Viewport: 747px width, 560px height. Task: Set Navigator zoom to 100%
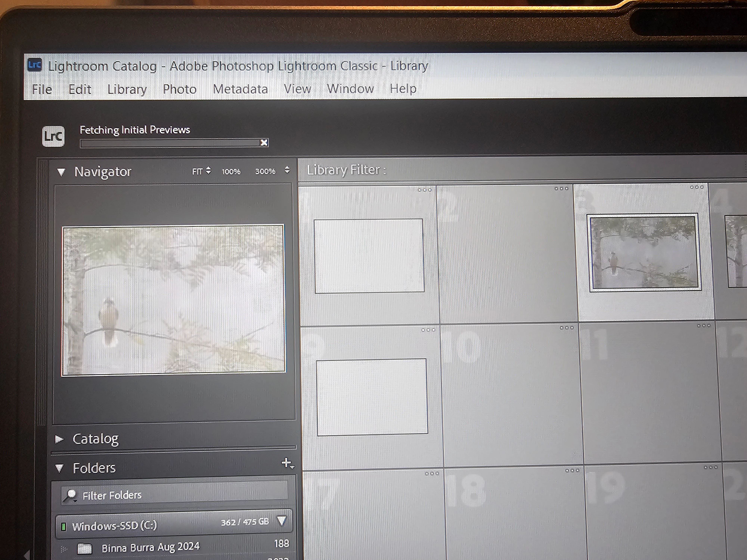pos(231,172)
